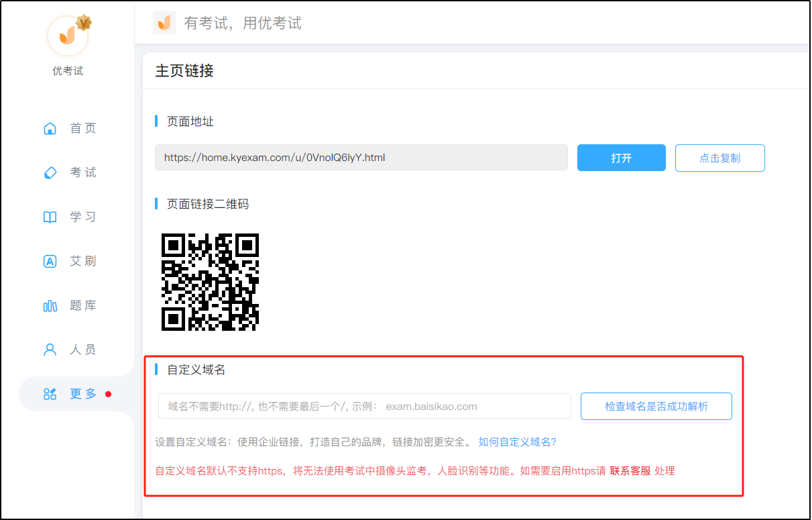Viewport: 812px width, 520px height.
Task: Click the orange logo in header bar
Action: (164, 23)
